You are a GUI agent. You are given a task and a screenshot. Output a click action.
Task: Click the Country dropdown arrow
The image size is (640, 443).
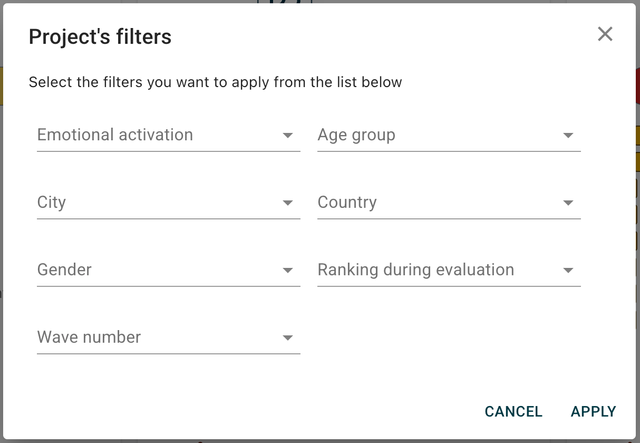[x=568, y=203]
